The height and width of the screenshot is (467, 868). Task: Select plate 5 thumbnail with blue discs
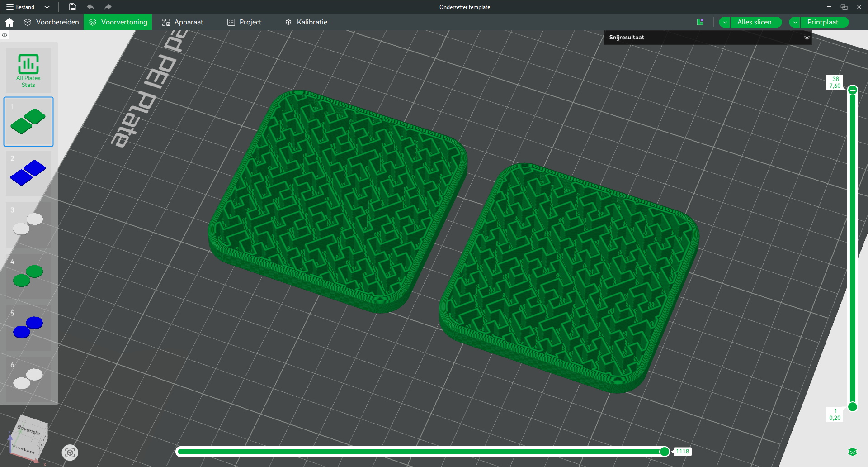(28, 328)
